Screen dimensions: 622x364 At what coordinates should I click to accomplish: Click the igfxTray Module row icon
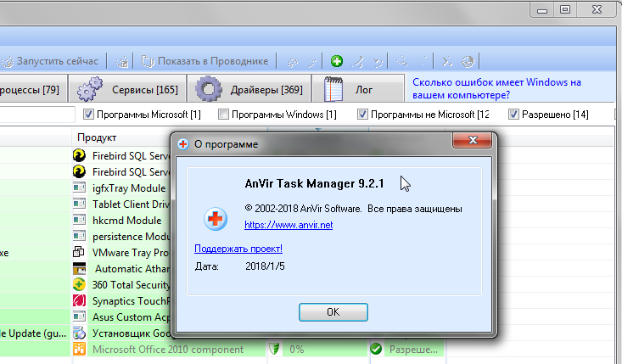click(x=79, y=188)
